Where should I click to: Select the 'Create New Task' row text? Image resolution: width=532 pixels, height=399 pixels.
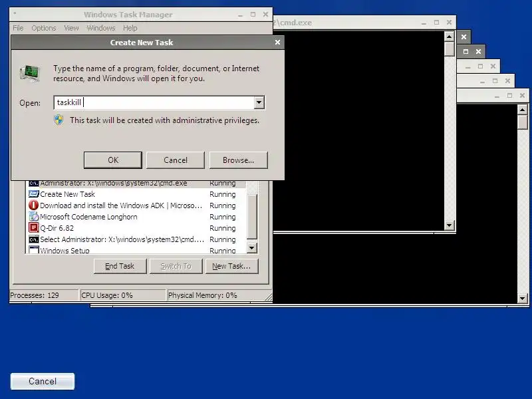pyautogui.click(x=68, y=194)
